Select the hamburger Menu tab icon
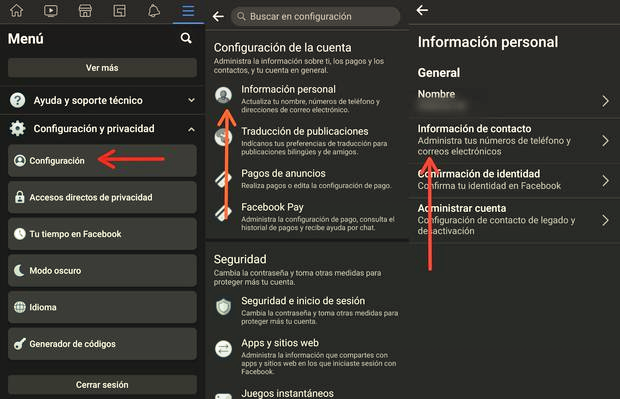The width and height of the screenshot is (620, 399). [x=188, y=11]
